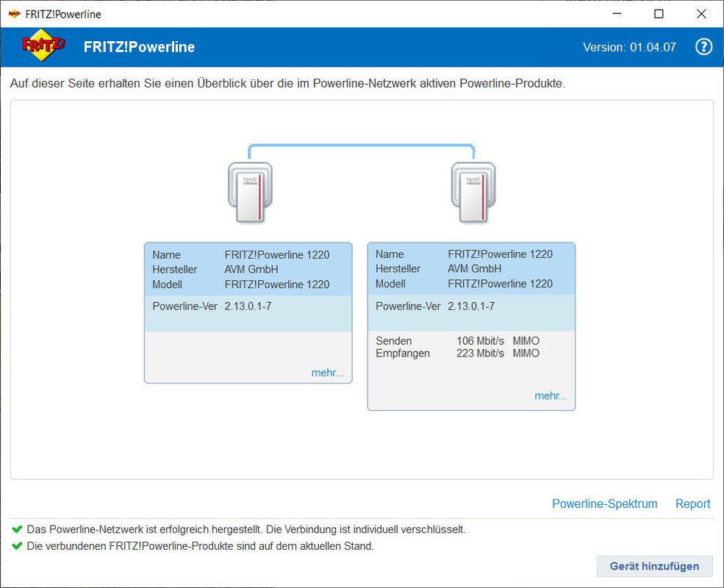Click the status text 'sind auf dem aktuellen Stand'
The image size is (724, 588).
(x=305, y=546)
